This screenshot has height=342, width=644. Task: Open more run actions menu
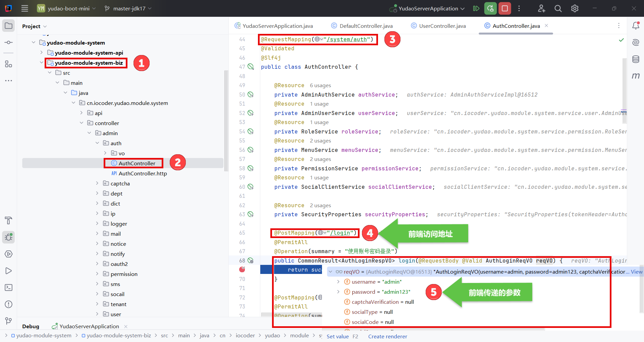519,8
